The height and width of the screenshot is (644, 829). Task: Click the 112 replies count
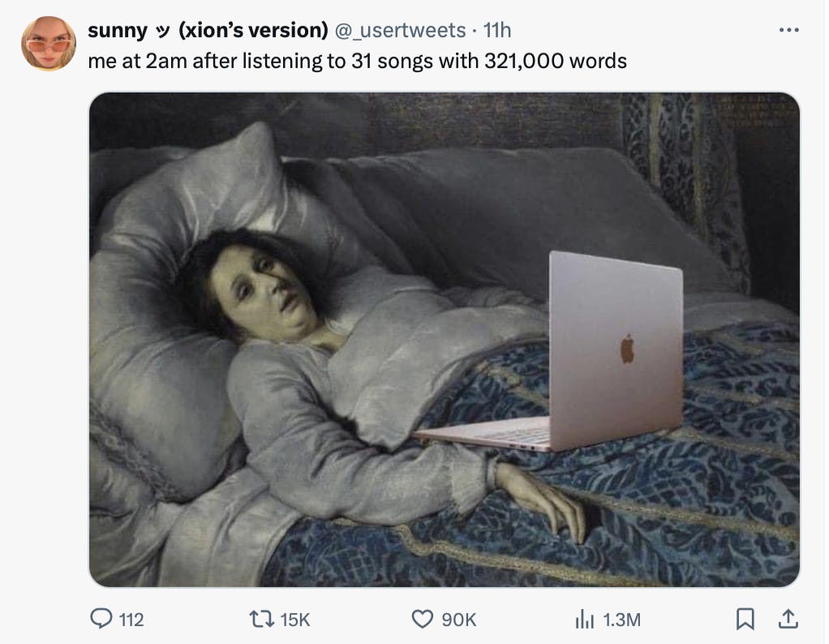131,620
